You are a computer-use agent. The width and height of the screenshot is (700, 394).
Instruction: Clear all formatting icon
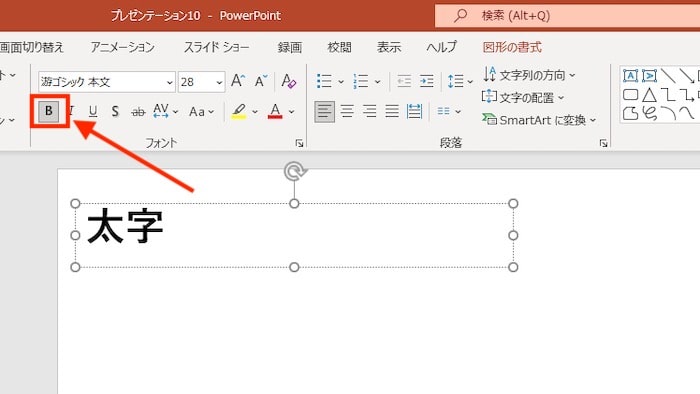tap(289, 81)
